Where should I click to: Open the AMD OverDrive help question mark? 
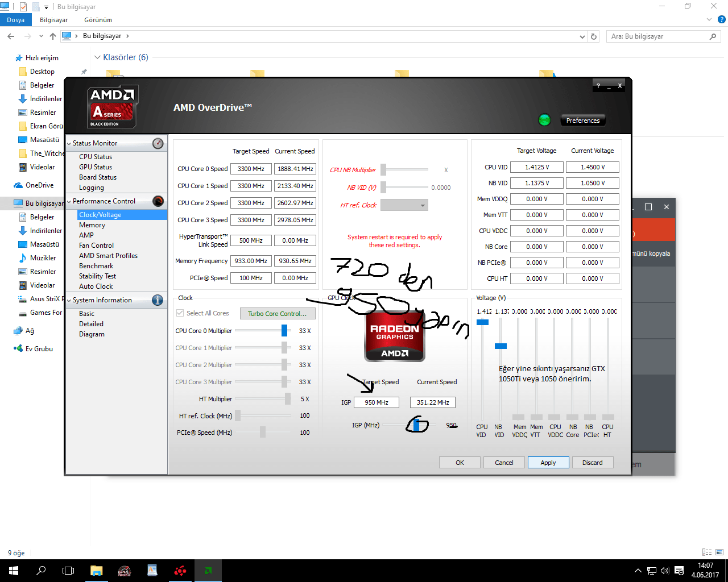pos(598,86)
